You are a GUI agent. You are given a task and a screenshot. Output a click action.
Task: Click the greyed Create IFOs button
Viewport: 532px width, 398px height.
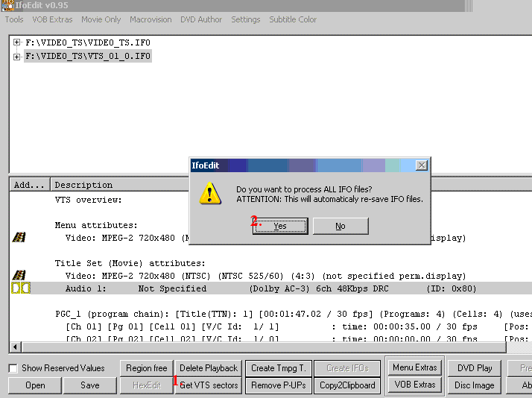click(347, 368)
